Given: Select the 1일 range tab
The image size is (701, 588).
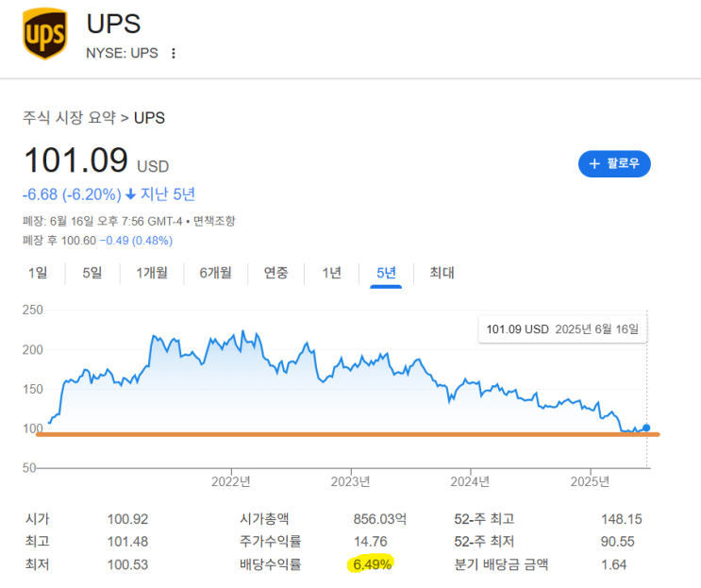Looking at the screenshot, I should (38, 273).
